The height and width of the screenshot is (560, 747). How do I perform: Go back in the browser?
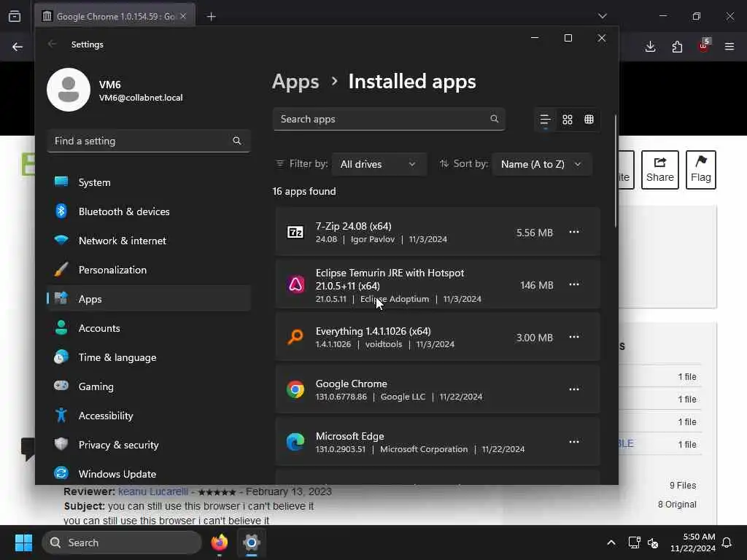point(18,47)
